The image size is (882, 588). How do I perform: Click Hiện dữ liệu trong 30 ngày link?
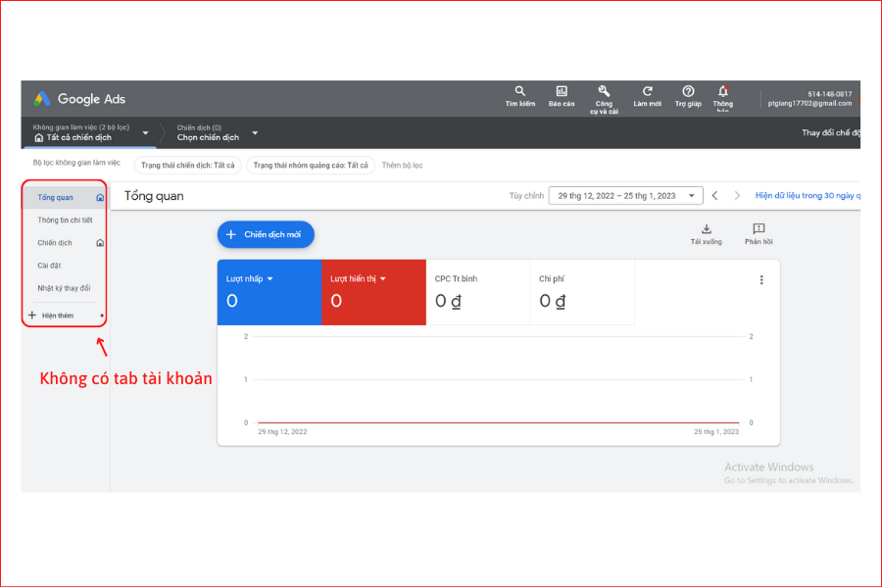click(x=808, y=196)
